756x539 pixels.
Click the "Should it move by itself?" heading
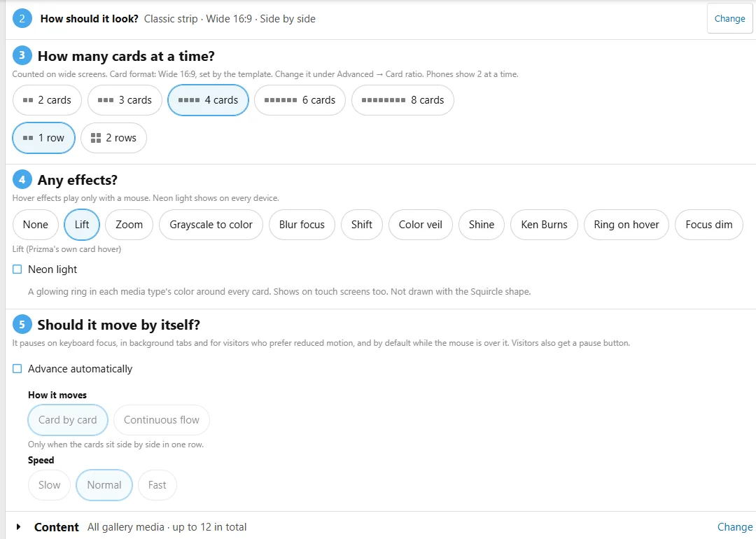pos(118,325)
